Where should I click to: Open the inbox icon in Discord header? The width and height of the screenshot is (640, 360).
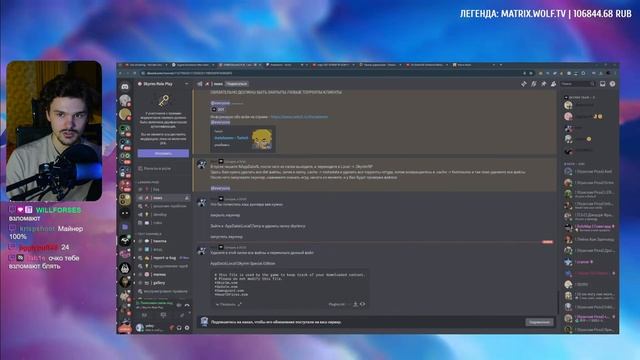(602, 84)
